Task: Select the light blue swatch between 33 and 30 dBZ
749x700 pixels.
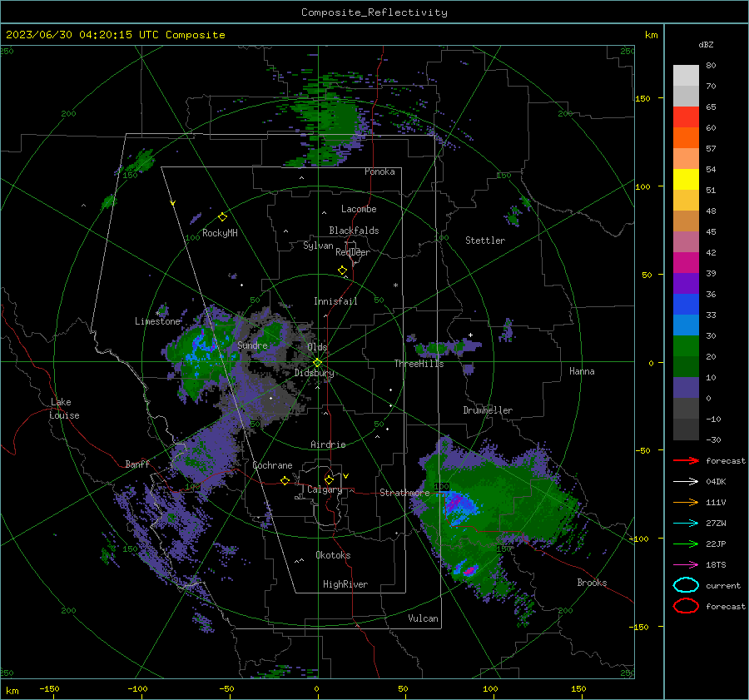Action: [686, 325]
